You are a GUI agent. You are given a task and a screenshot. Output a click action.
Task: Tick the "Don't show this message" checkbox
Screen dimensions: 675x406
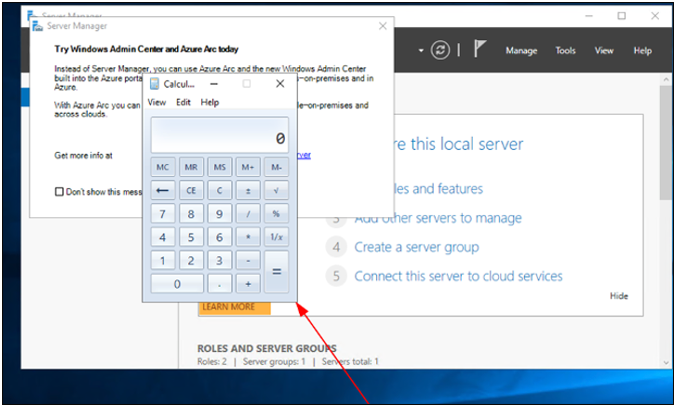tap(59, 192)
